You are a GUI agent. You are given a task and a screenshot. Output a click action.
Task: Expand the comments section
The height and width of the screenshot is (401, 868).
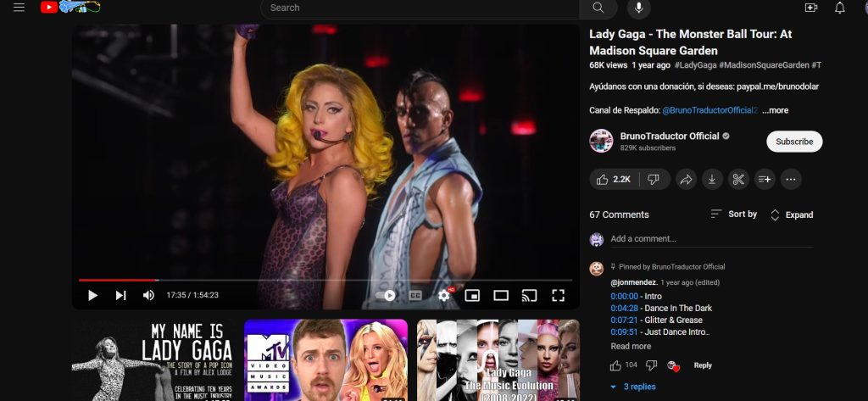pos(791,214)
